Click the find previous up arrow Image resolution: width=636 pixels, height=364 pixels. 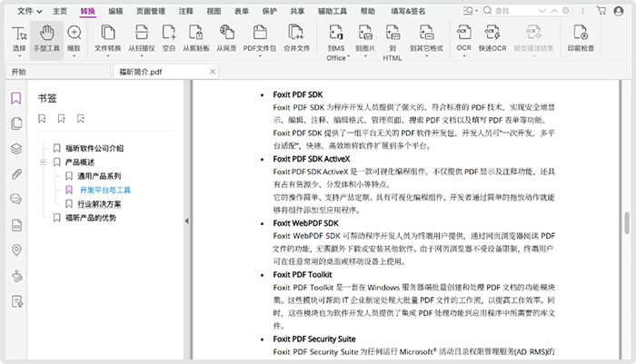554,11
